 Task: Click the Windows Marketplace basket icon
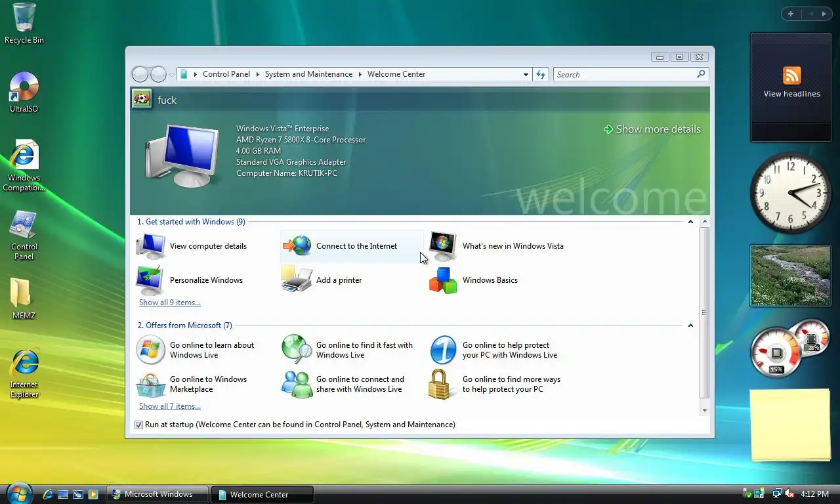pyautogui.click(x=151, y=385)
